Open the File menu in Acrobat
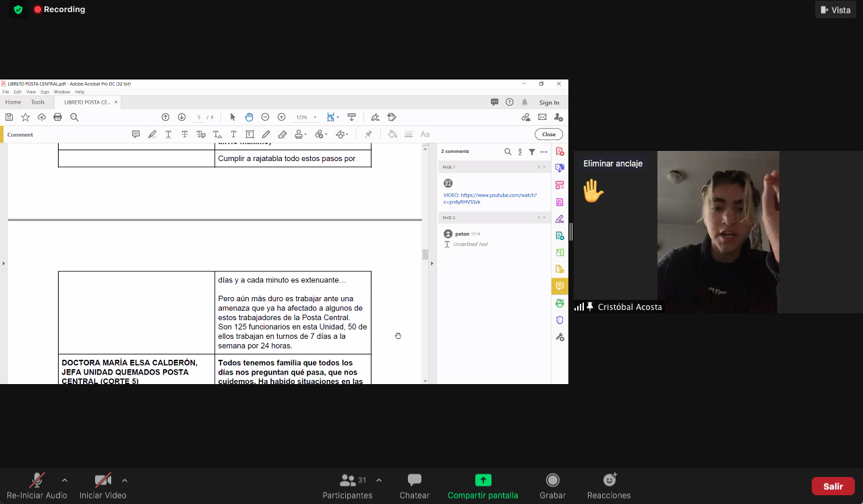Screen dimensions: 863x504 tap(5, 92)
